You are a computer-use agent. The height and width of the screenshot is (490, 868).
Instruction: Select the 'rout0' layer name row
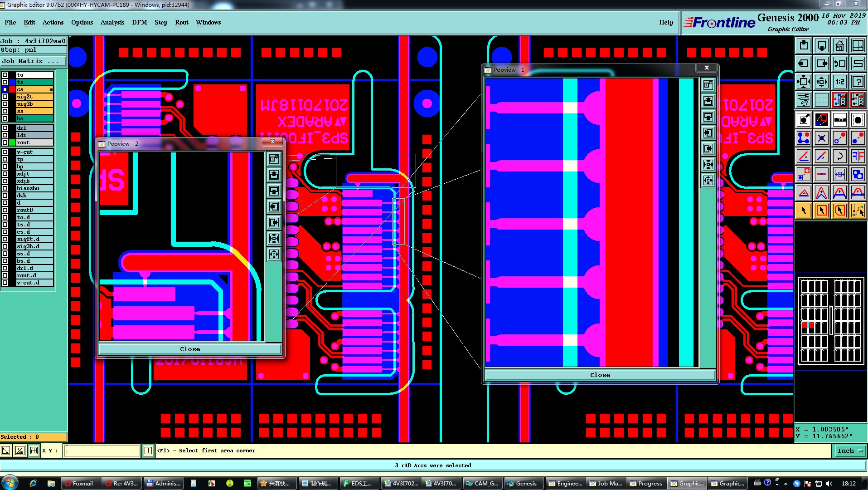[x=35, y=210]
